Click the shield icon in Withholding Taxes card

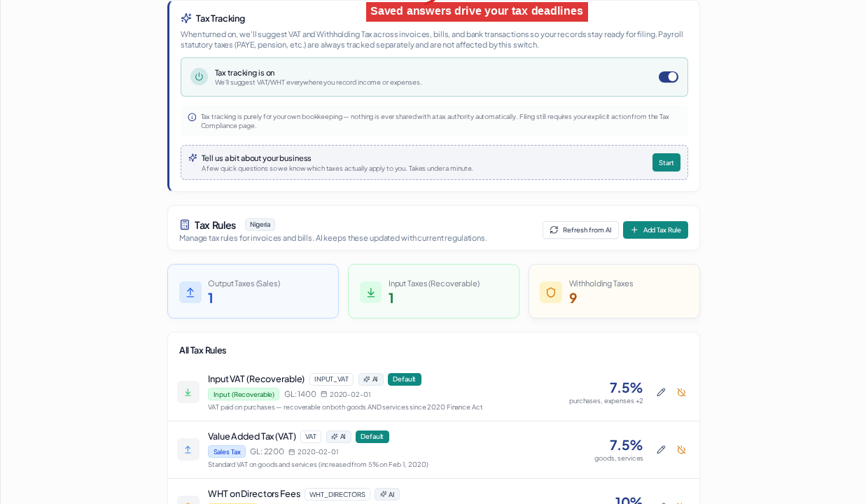tap(551, 293)
